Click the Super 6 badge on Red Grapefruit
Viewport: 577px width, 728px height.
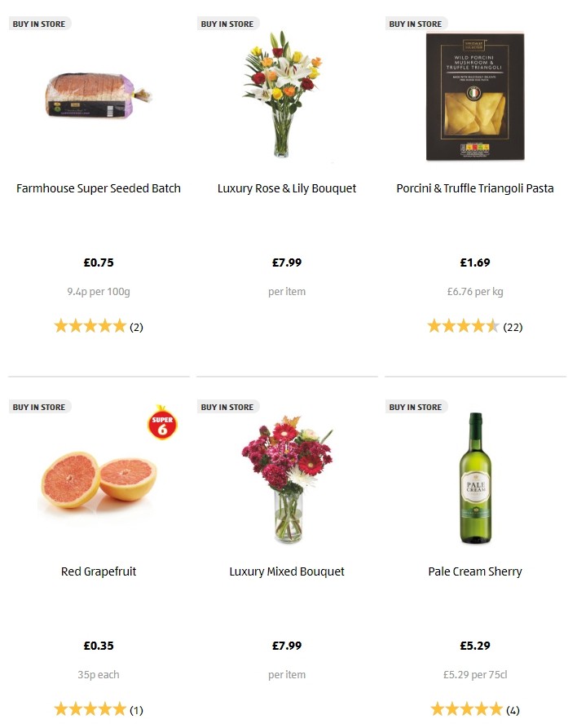pos(162,424)
